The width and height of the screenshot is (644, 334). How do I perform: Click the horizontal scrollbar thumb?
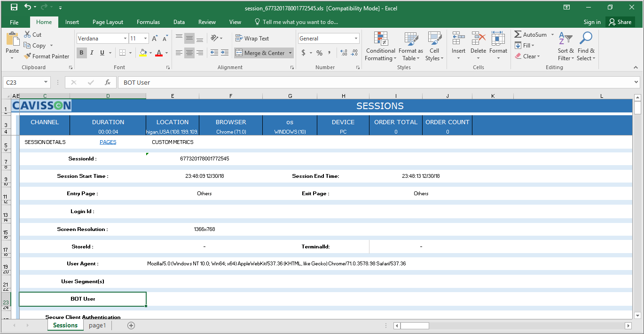(x=415, y=326)
